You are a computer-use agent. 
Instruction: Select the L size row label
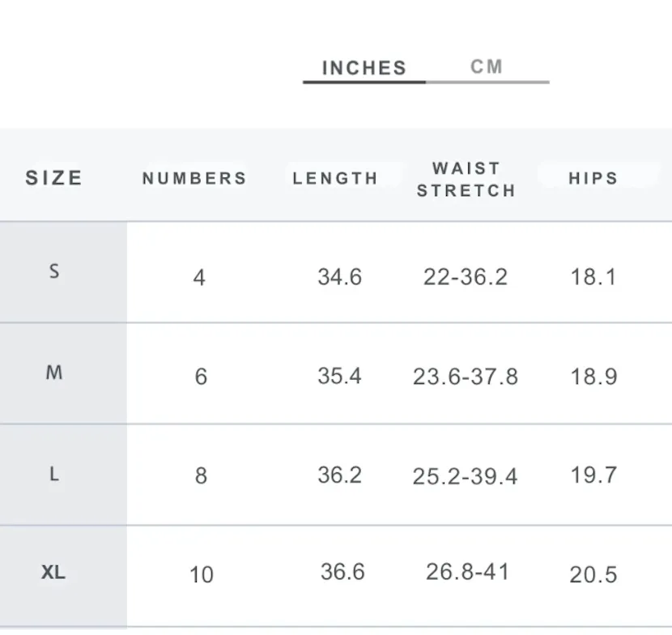point(54,474)
